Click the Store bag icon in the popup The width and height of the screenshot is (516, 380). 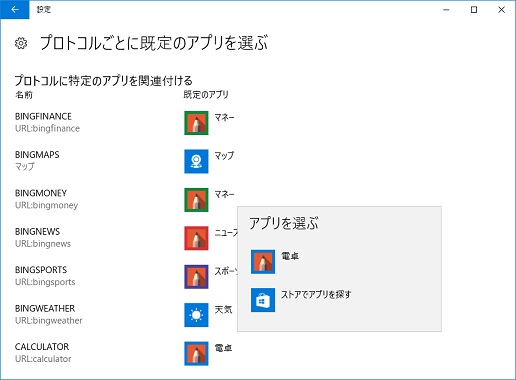click(263, 300)
